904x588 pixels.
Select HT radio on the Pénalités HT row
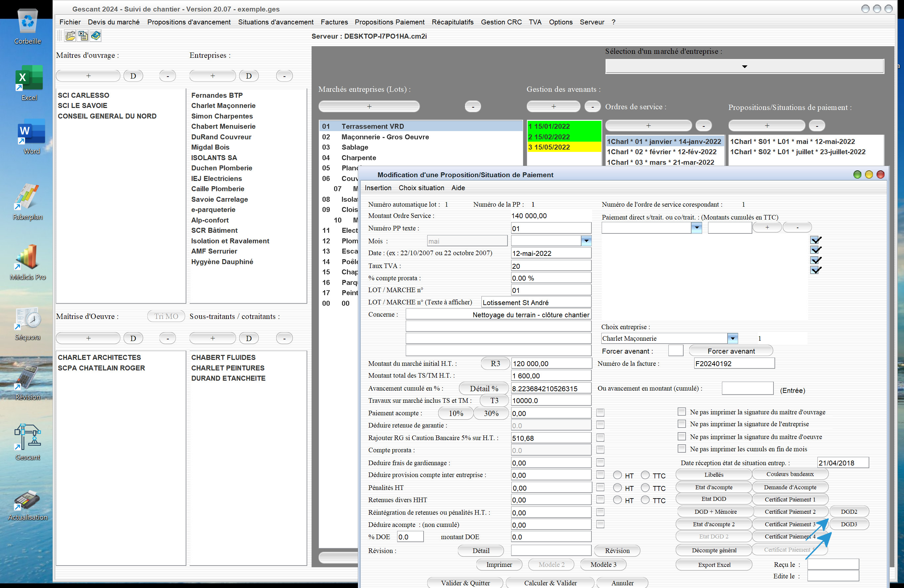(617, 488)
